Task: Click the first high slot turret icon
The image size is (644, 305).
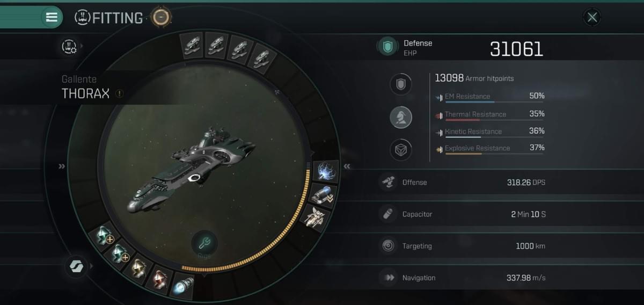Action: (x=191, y=45)
